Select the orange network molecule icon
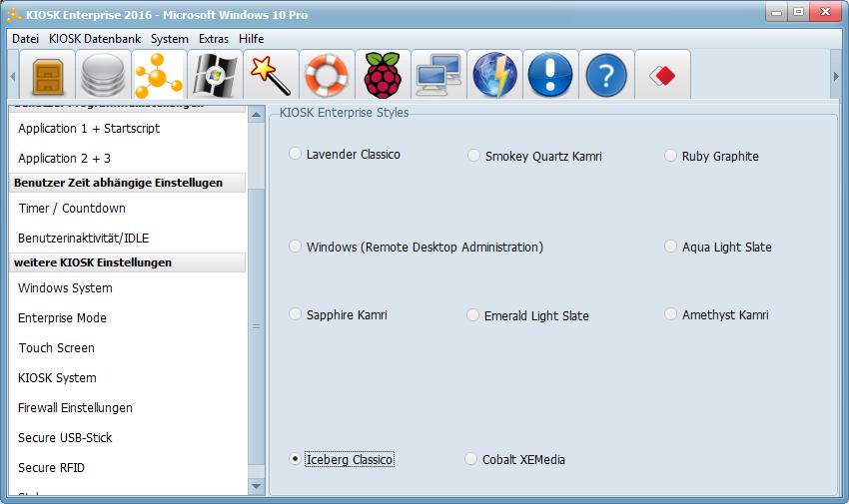This screenshot has width=849, height=504. 158,76
